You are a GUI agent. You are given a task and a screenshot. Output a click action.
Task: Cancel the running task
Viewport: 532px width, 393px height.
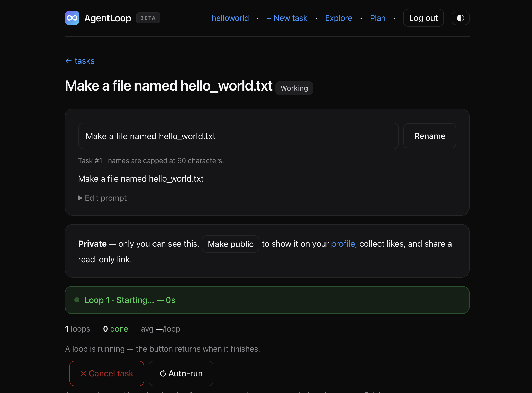[x=107, y=373]
